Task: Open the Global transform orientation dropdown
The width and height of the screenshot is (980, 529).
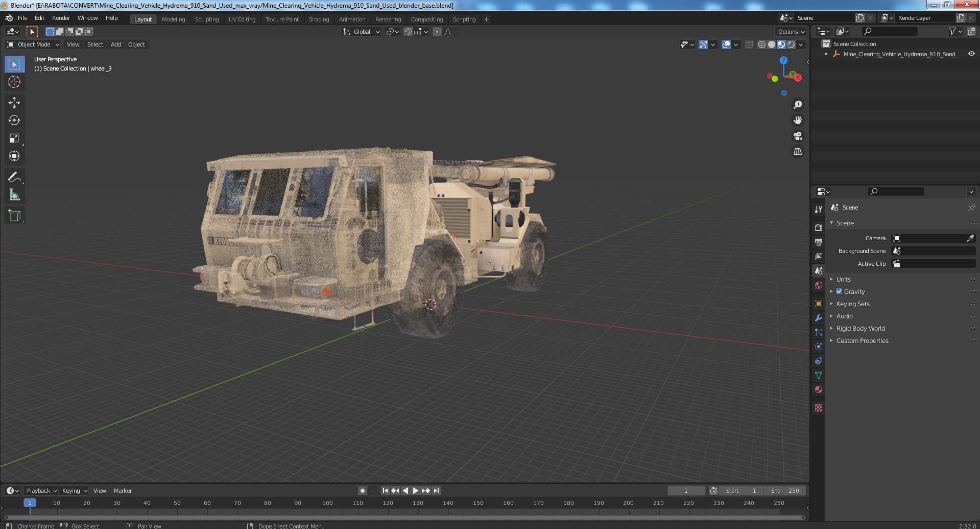Action: (361, 32)
